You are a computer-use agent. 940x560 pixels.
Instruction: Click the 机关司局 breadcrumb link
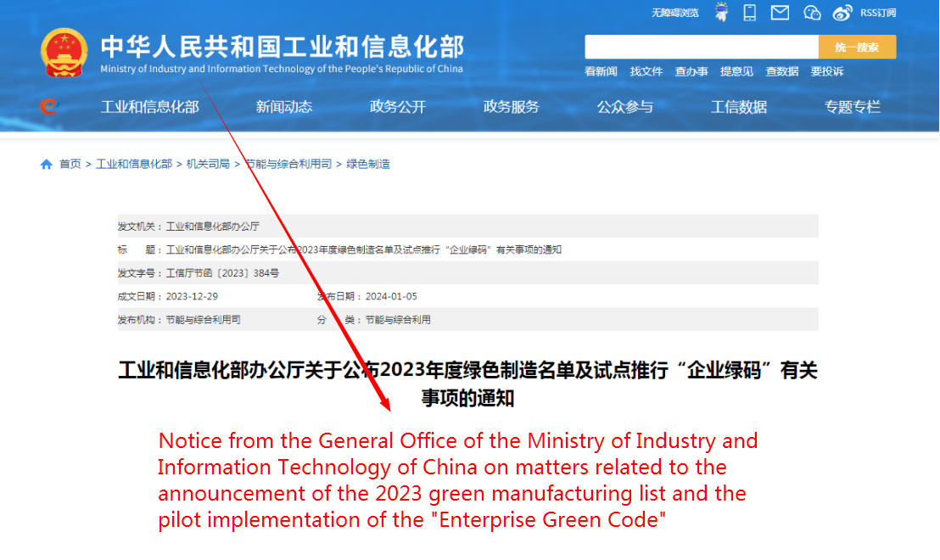pos(208,164)
